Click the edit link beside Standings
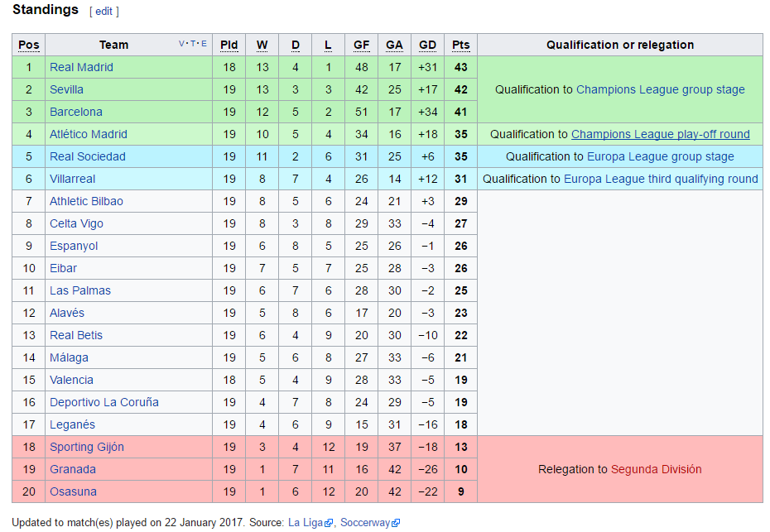Image resolution: width=770 pixels, height=532 pixels. [x=103, y=12]
